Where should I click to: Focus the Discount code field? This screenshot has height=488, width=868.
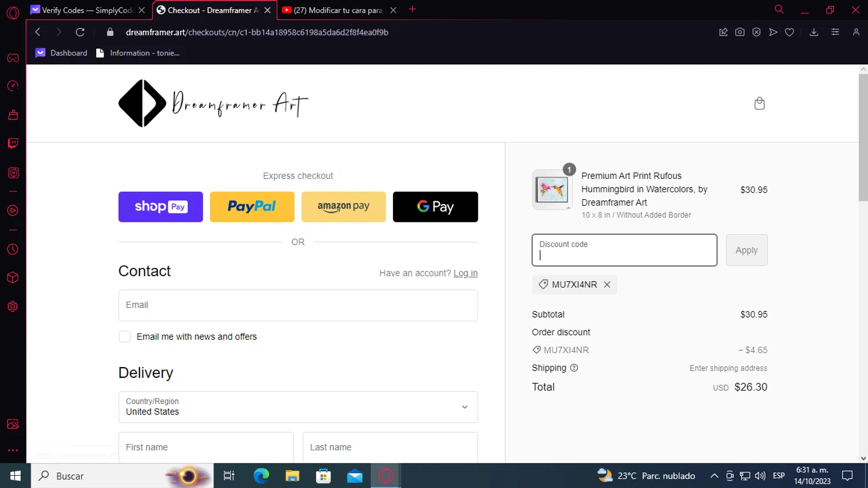[x=624, y=250]
